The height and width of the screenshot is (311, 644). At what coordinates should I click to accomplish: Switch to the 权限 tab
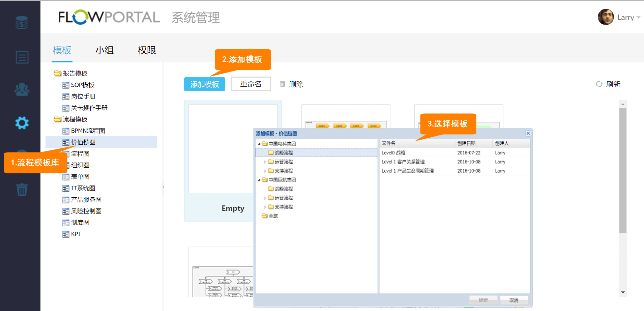[x=147, y=50]
